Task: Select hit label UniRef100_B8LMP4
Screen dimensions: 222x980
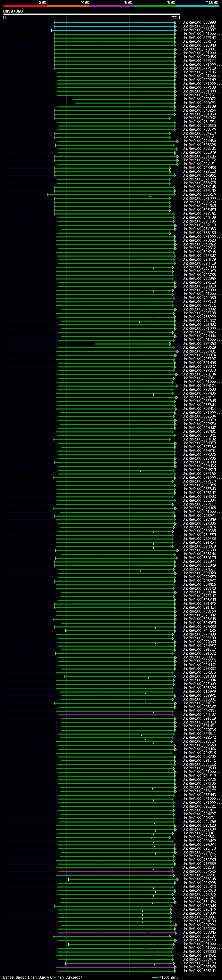Action: (199, 902)
